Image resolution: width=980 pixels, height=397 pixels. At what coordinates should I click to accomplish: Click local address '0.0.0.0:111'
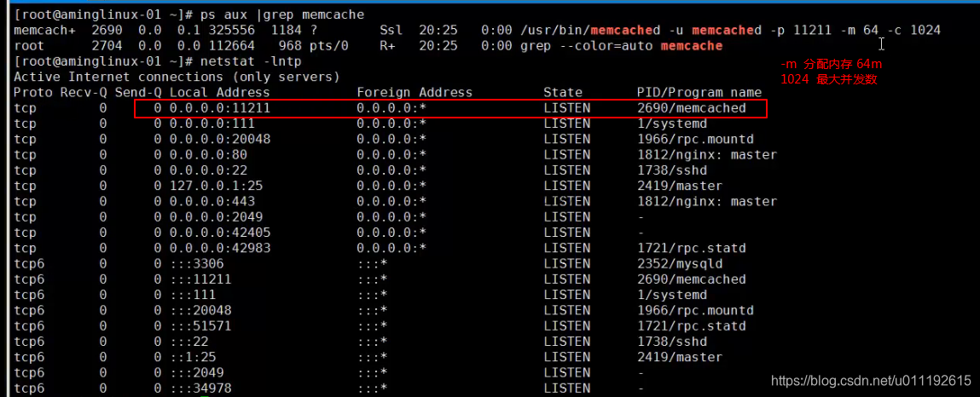click(x=212, y=124)
